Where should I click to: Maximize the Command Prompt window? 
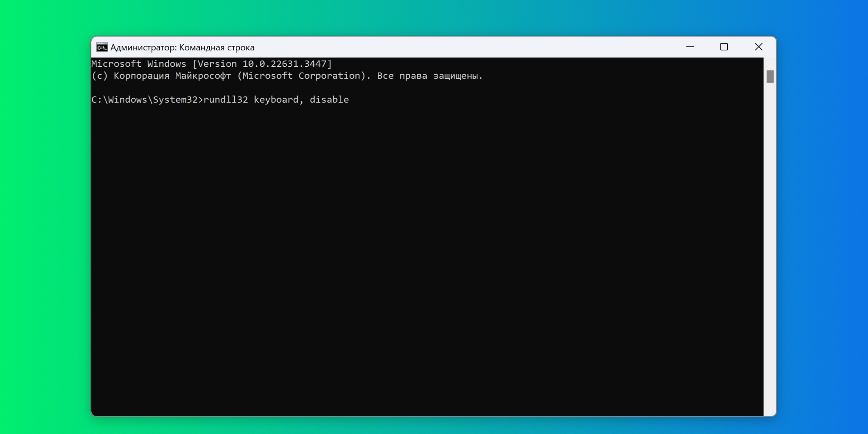pos(724,47)
